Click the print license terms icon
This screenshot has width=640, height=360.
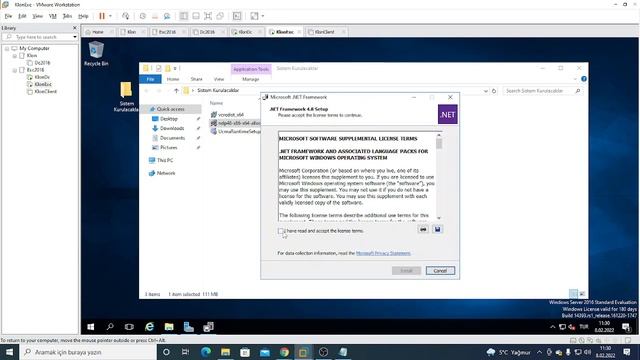tap(423, 229)
